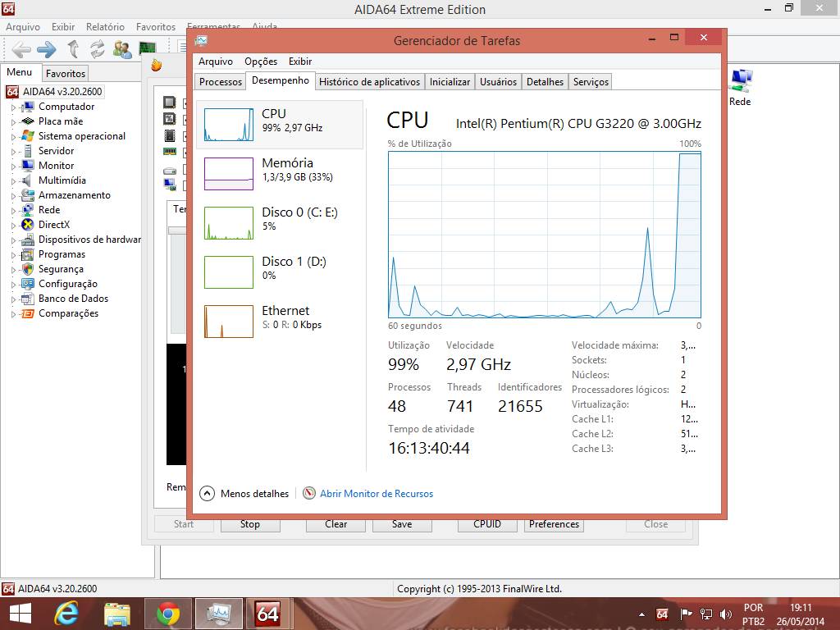This screenshot has width=840, height=630.
Task: Click the Clear button
Action: point(336,524)
